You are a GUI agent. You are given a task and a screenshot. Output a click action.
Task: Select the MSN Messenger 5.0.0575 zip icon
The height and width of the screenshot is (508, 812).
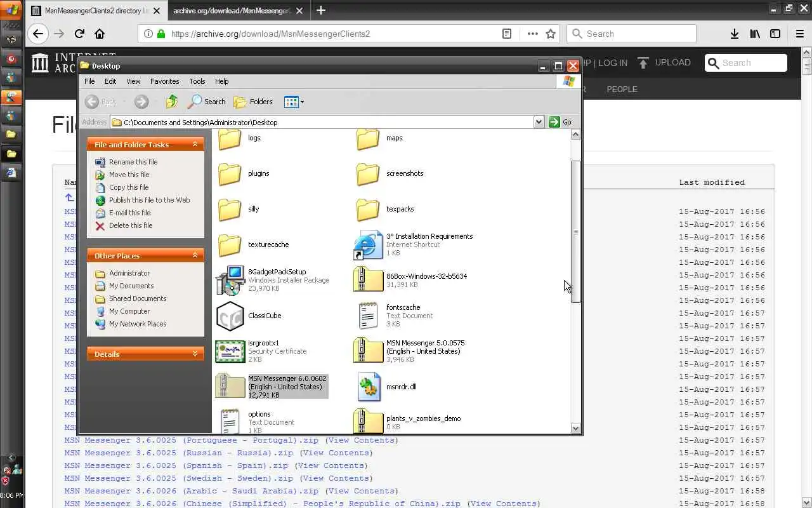(x=368, y=351)
